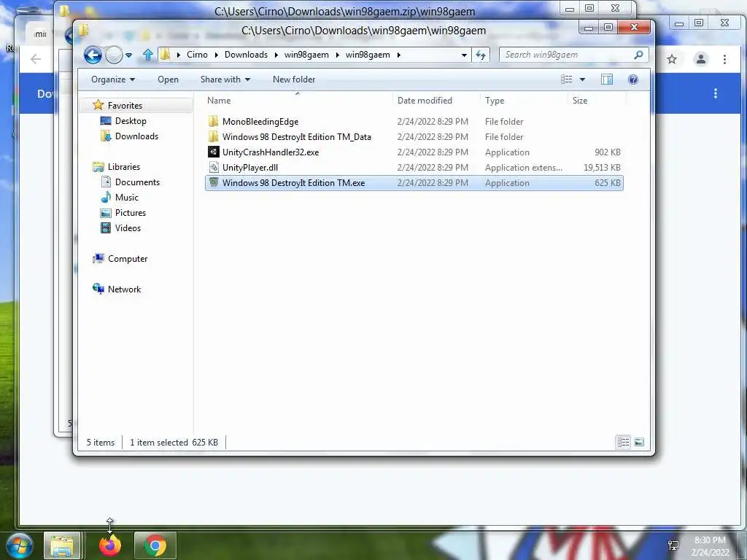The width and height of the screenshot is (747, 560).
Task: Click Open in the command bar
Action: coord(169,79)
